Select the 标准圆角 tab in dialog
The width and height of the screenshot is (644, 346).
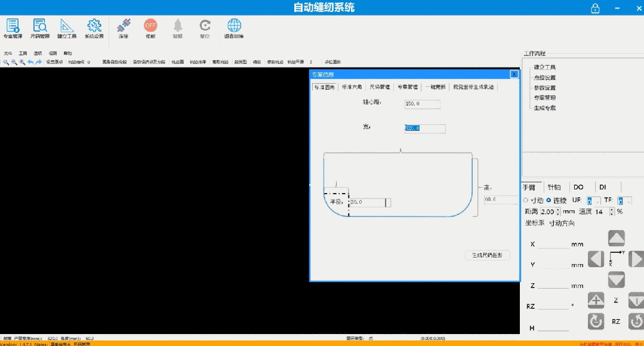(x=324, y=87)
